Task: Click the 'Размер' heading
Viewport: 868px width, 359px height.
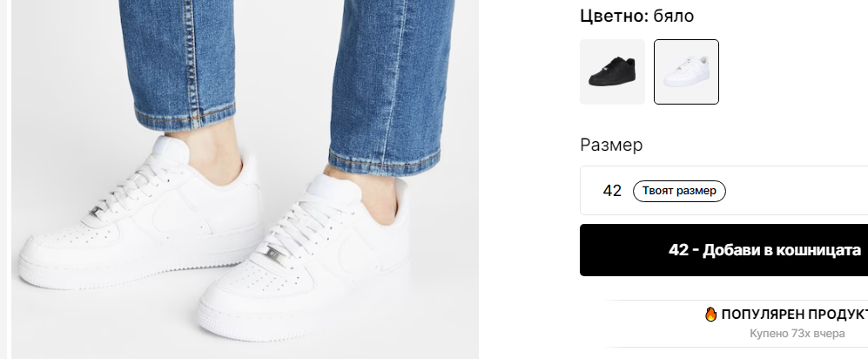Action: click(x=611, y=146)
